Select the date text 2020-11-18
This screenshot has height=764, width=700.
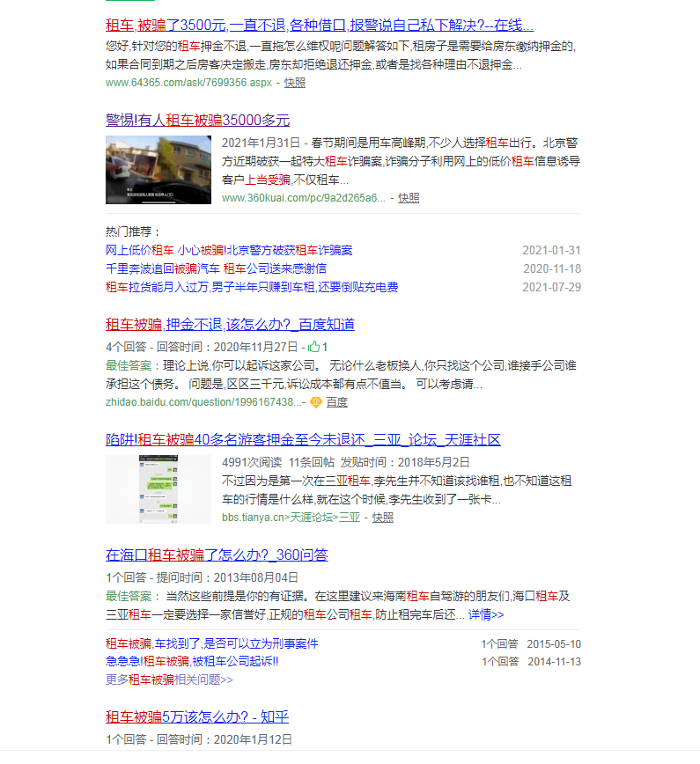[552, 269]
